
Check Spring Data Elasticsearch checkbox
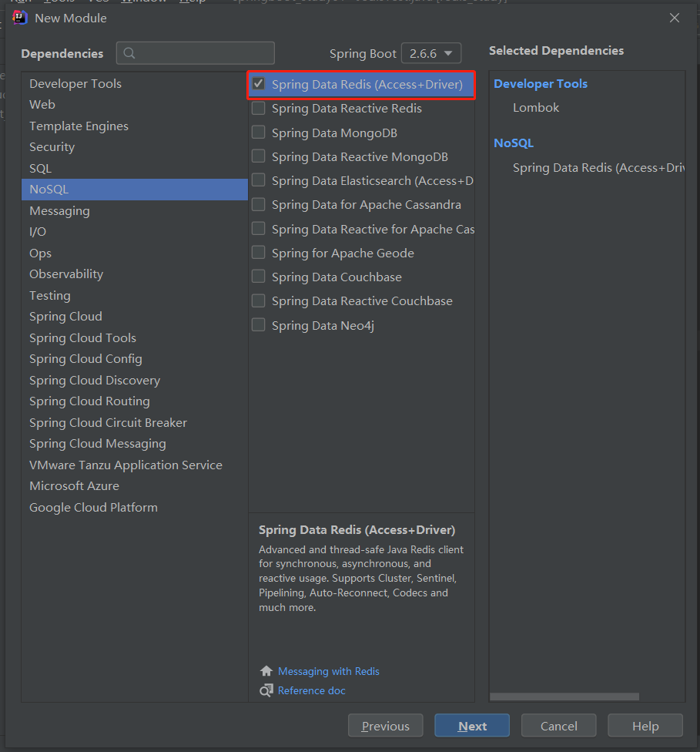coord(259,180)
